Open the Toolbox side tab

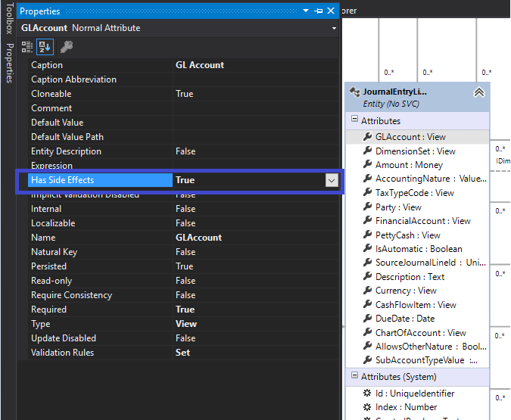pyautogui.click(x=9, y=18)
